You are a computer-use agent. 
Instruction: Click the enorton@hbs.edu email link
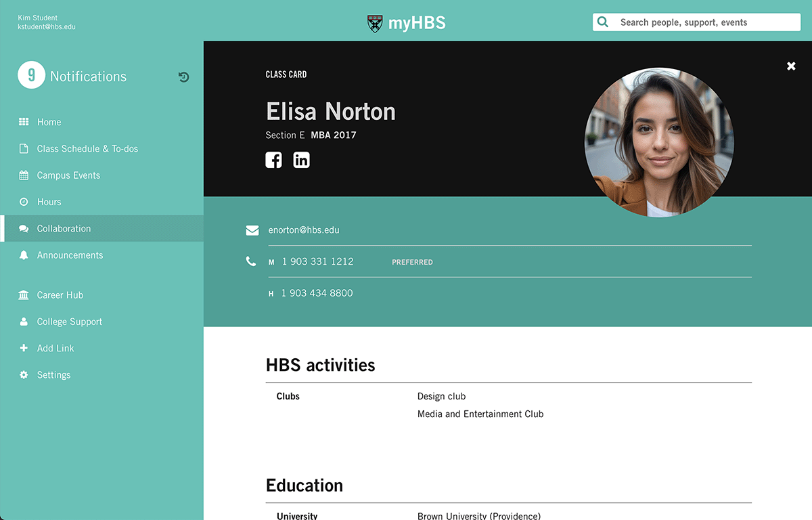(304, 230)
